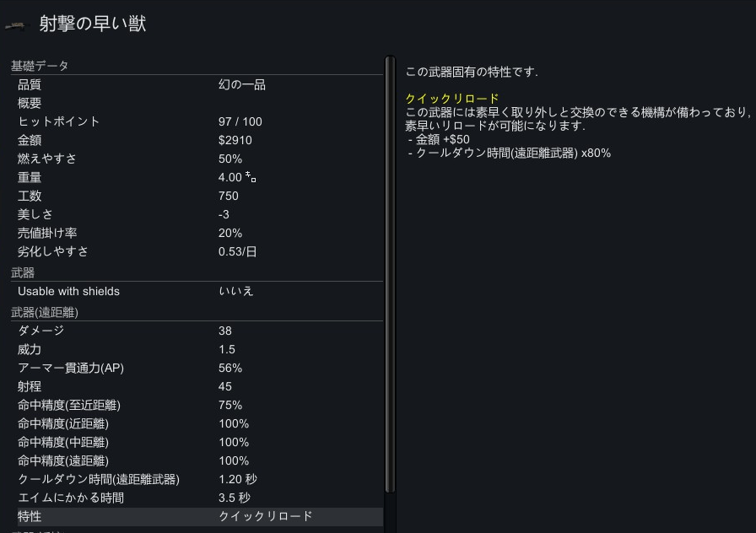Select the 金額 price row
Viewport: 756px width, 533px height.
[200, 140]
